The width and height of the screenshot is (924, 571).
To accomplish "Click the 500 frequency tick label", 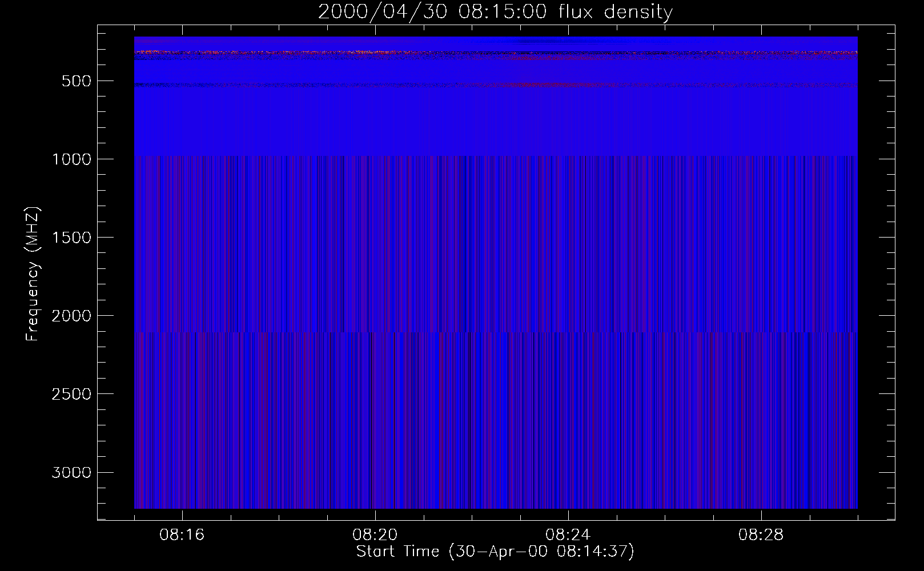I will coord(77,81).
